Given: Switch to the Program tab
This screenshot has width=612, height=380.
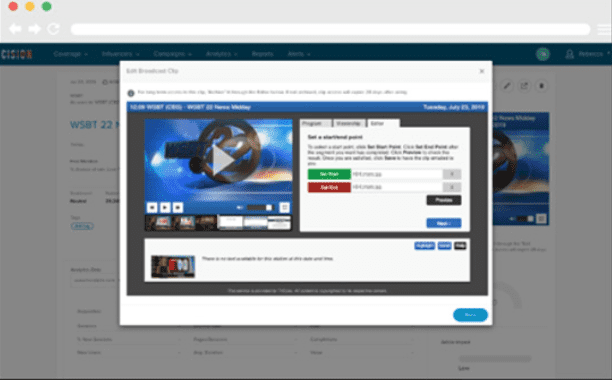Looking at the screenshot, I should click(315, 123).
